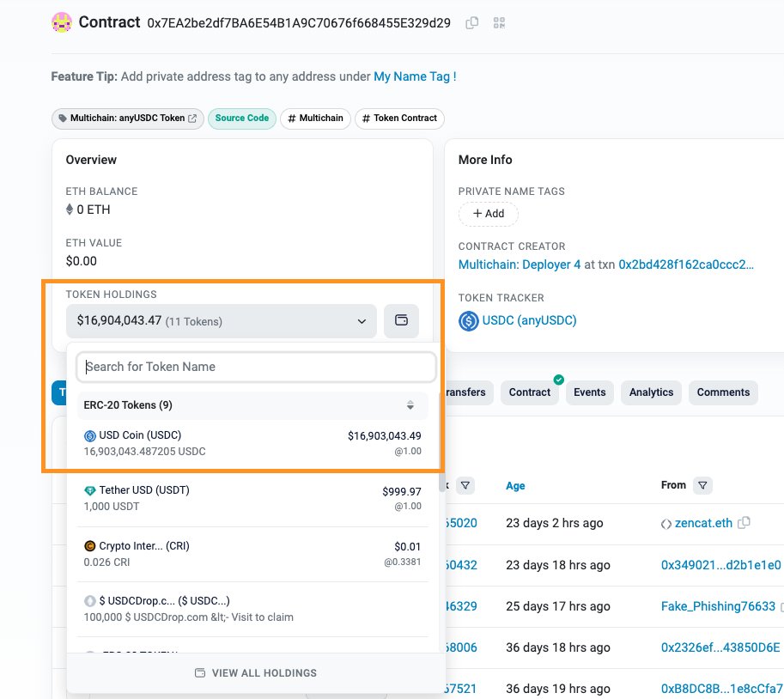Viewport: 784px width, 699px height.
Task: Switch to the Events tab
Action: pos(589,392)
